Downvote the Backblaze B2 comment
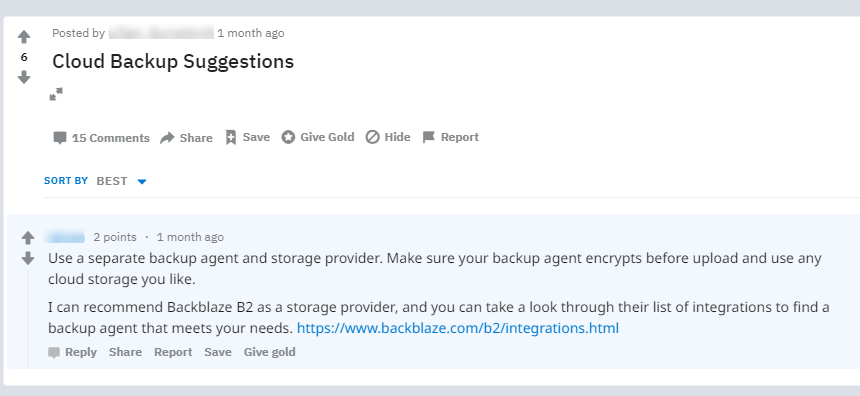The height and width of the screenshot is (396, 860). click(28, 258)
